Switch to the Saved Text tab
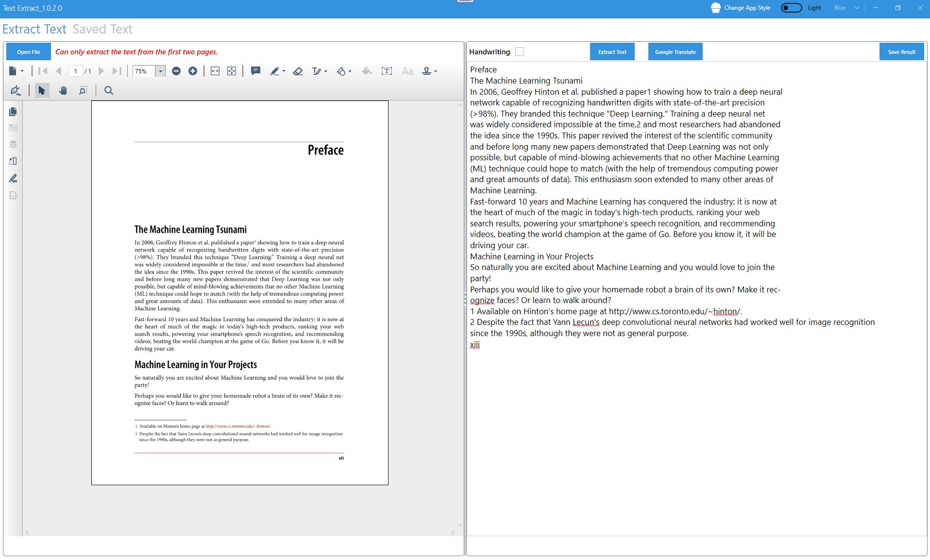Image resolution: width=930 pixels, height=560 pixels. click(102, 29)
